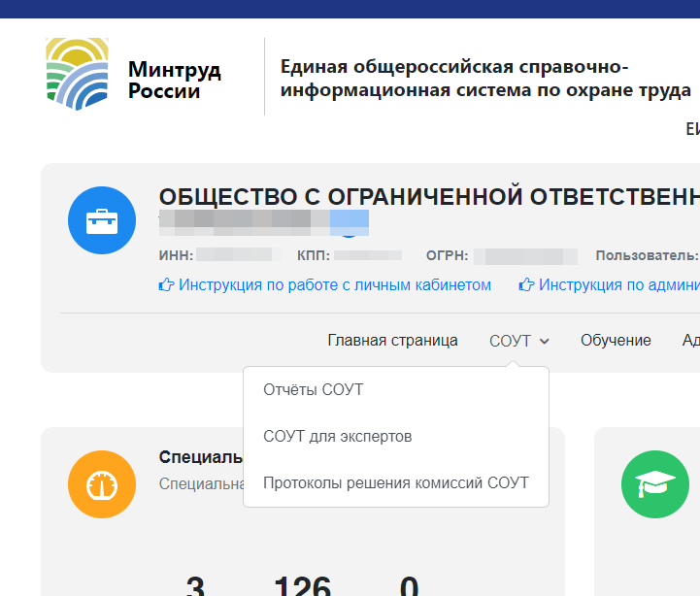This screenshot has width=700, height=596.
Task: Click the Минтруд России text logo
Action: click(175, 80)
